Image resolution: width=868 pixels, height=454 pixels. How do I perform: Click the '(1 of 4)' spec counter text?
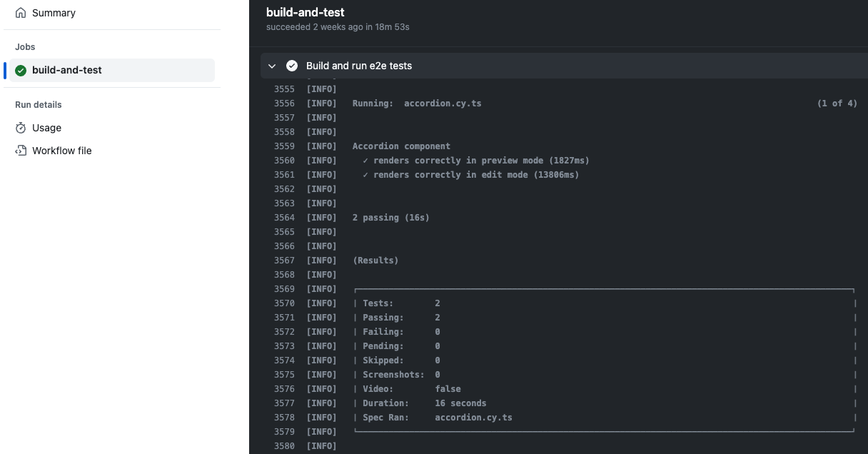tap(837, 104)
